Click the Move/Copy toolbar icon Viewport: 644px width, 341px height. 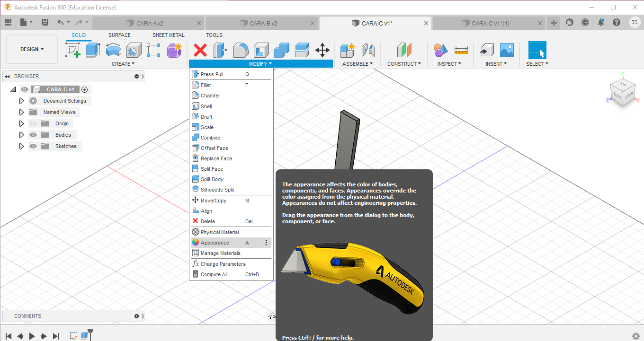click(322, 50)
